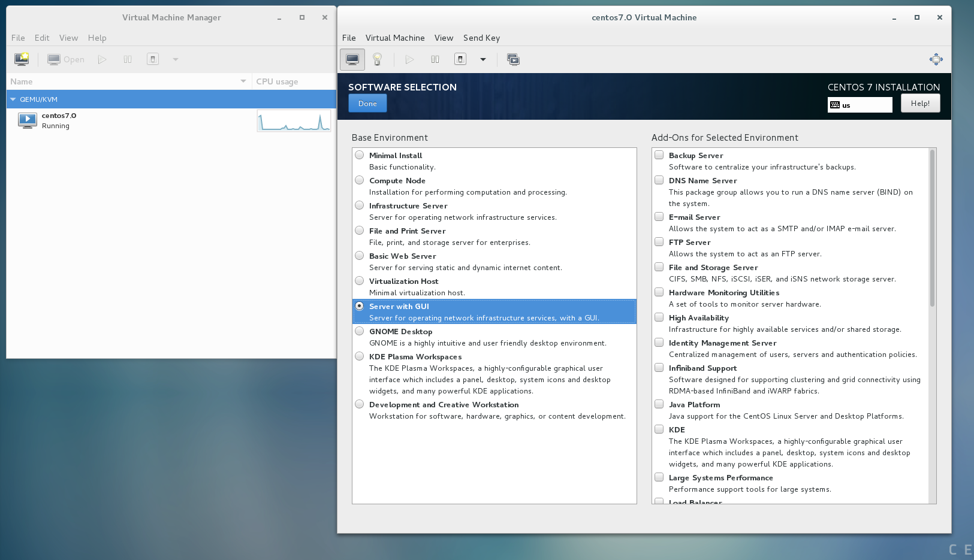The width and height of the screenshot is (974, 560).
Task: Click the Help! button
Action: (x=920, y=104)
